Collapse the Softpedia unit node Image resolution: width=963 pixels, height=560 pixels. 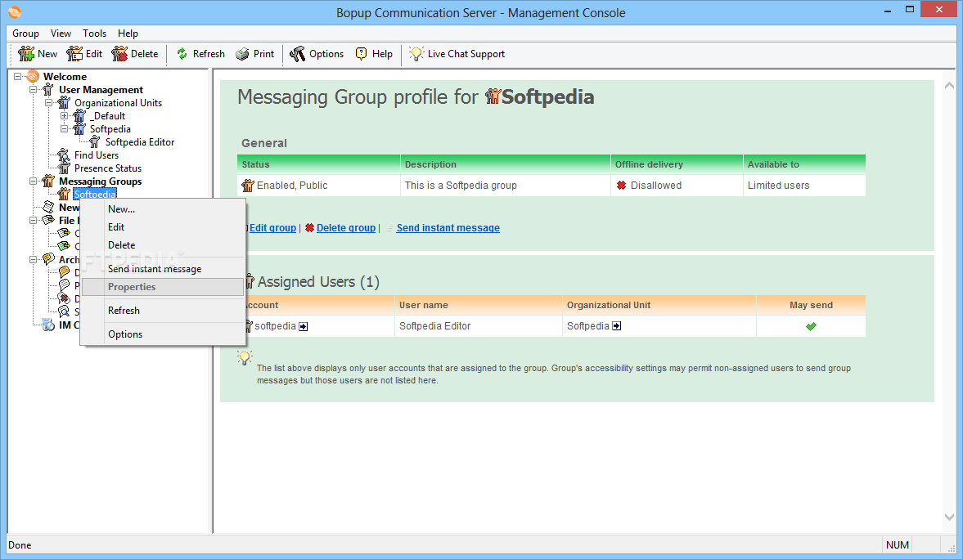point(64,129)
